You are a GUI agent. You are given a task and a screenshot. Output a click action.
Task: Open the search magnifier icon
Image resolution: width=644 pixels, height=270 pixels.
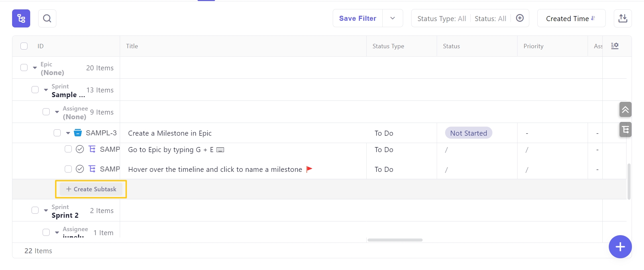point(47,18)
